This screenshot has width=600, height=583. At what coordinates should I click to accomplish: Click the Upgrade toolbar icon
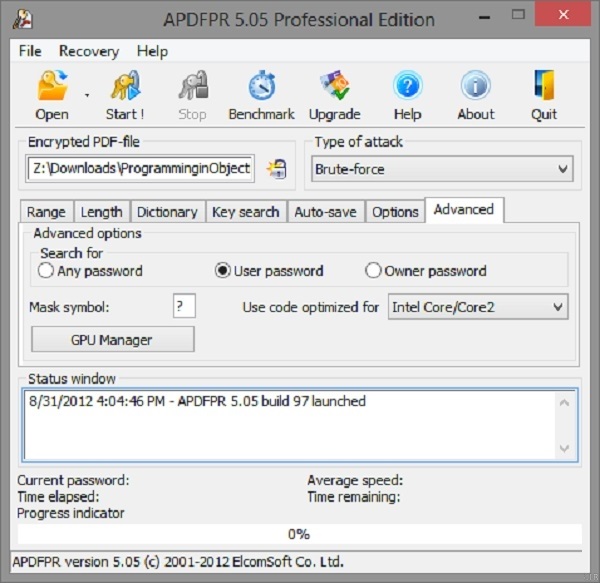coord(334,87)
